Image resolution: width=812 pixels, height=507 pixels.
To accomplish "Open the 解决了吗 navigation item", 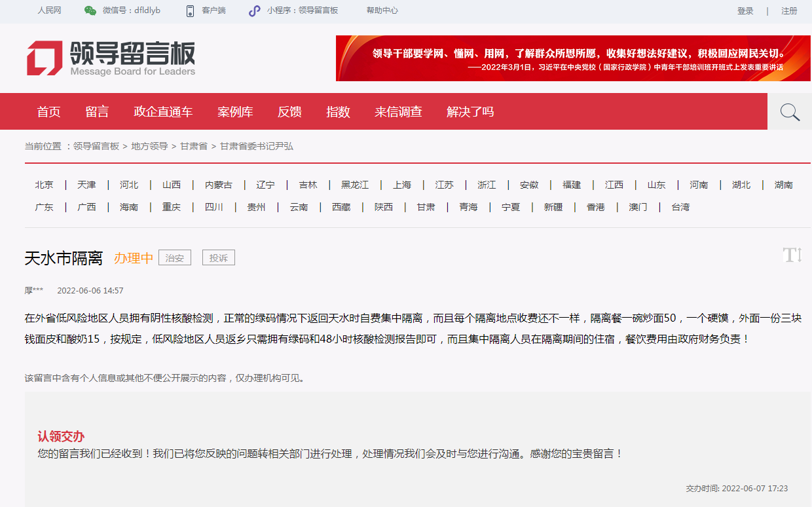I will pyautogui.click(x=470, y=112).
